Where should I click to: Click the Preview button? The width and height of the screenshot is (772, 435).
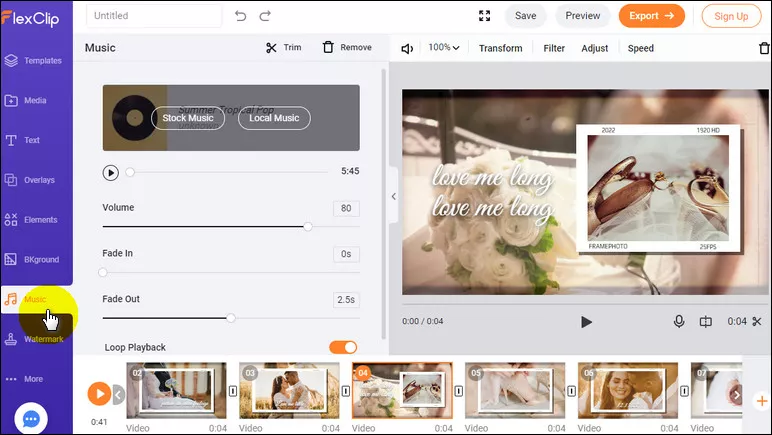click(x=582, y=16)
